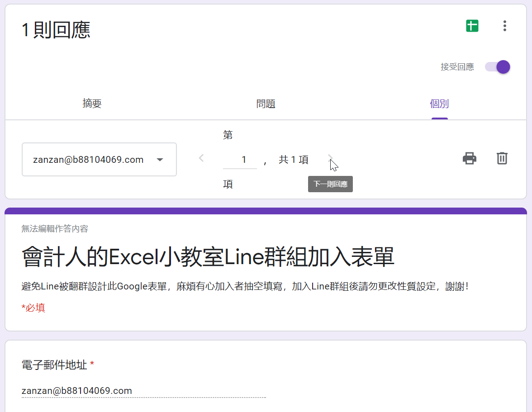Open responses in Google Sheets
Image resolution: width=532 pixels, height=412 pixels.
coord(472,26)
